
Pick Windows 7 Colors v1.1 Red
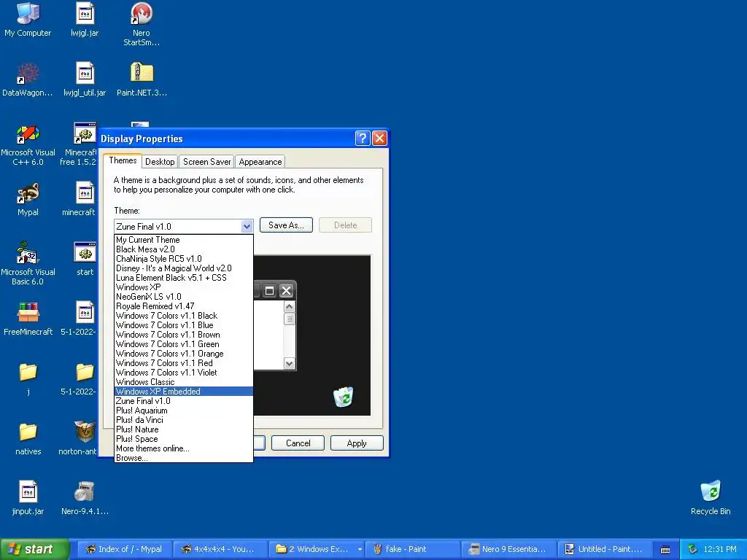point(184,363)
